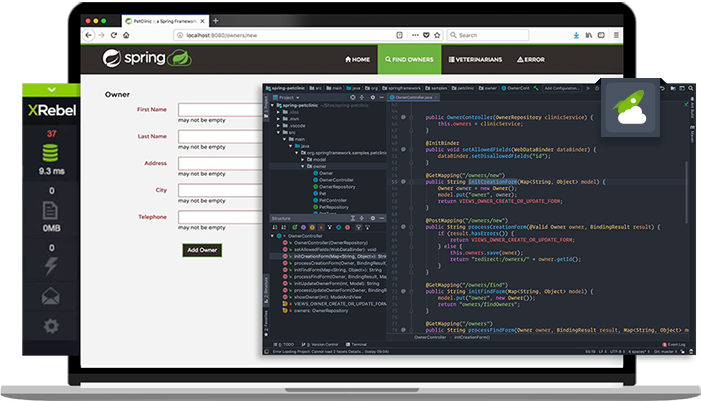The image size is (701, 401).
Task: Click the reader view icon in address bar
Action: point(399,35)
